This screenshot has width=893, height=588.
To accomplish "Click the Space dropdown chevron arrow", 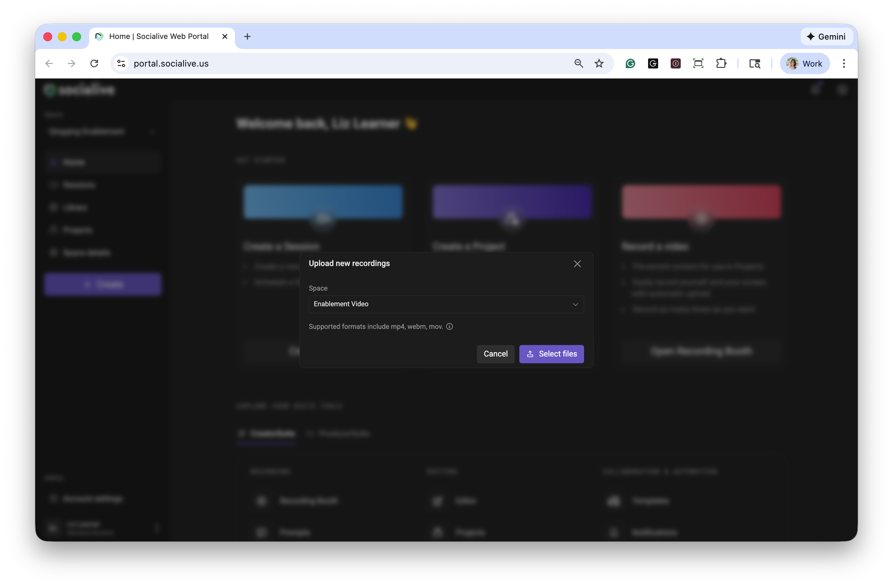I will [575, 304].
